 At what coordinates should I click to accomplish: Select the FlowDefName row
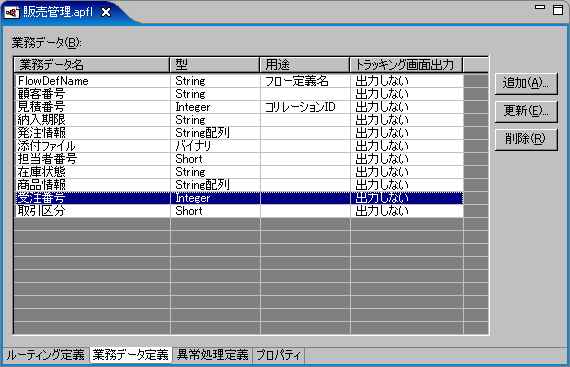pyautogui.click(x=239, y=81)
